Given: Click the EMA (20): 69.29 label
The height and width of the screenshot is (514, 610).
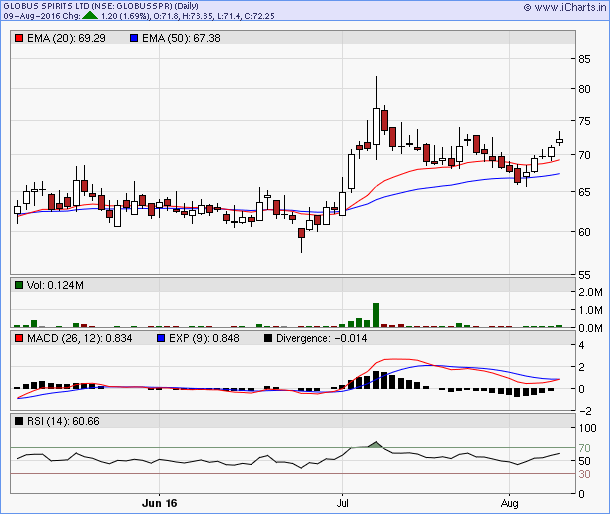Looking at the screenshot, I should coord(66,38).
